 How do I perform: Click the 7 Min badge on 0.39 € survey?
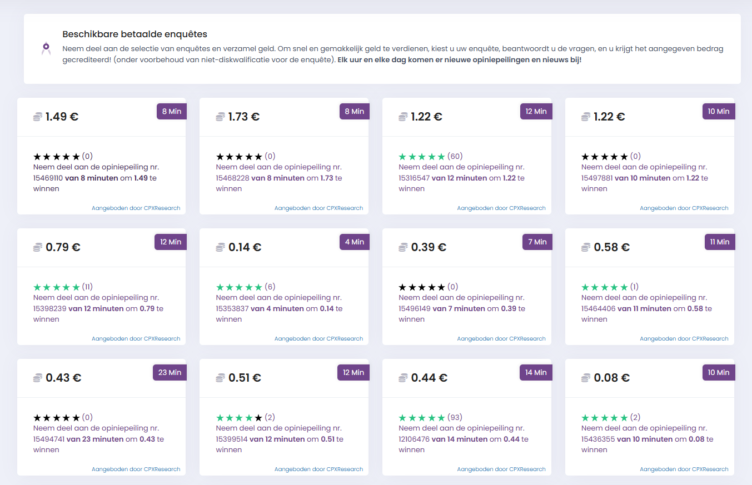click(537, 241)
